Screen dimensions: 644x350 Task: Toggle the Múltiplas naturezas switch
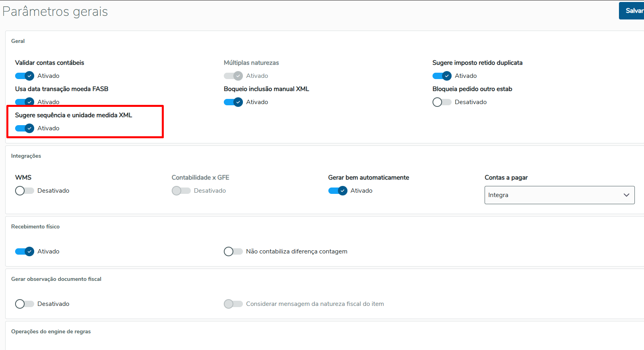[233, 76]
